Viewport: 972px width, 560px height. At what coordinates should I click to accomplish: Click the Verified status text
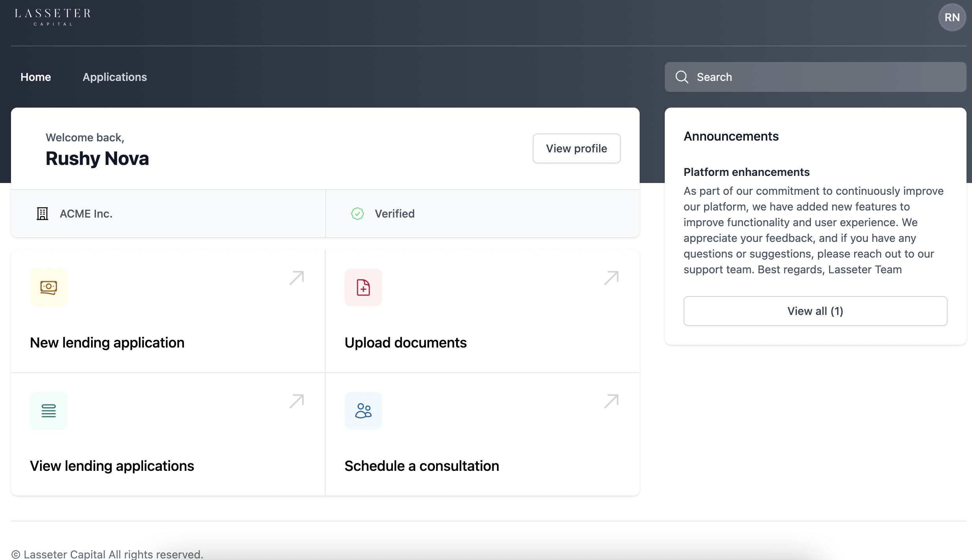394,214
